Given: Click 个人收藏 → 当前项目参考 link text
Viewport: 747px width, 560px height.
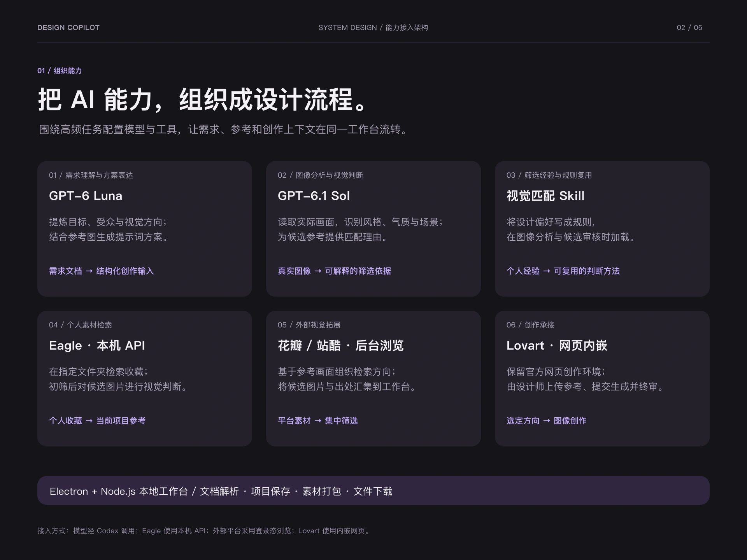Looking at the screenshot, I should tap(97, 421).
